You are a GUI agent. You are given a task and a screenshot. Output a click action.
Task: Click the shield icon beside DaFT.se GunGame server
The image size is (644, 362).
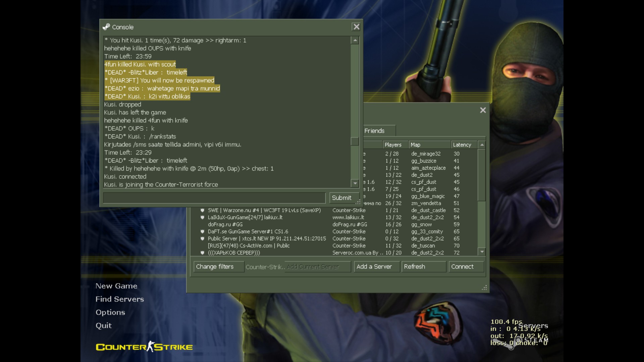tap(202, 232)
